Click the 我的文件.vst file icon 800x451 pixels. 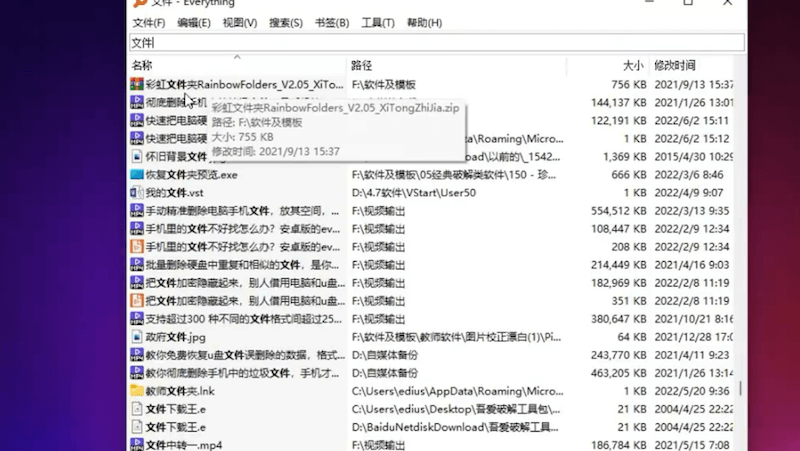coord(137,193)
